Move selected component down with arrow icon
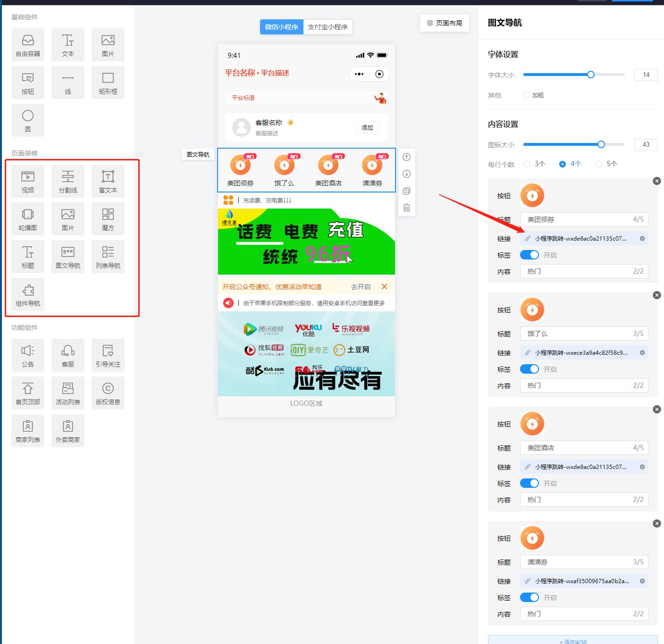Screen dimensions: 664x644 (406, 174)
